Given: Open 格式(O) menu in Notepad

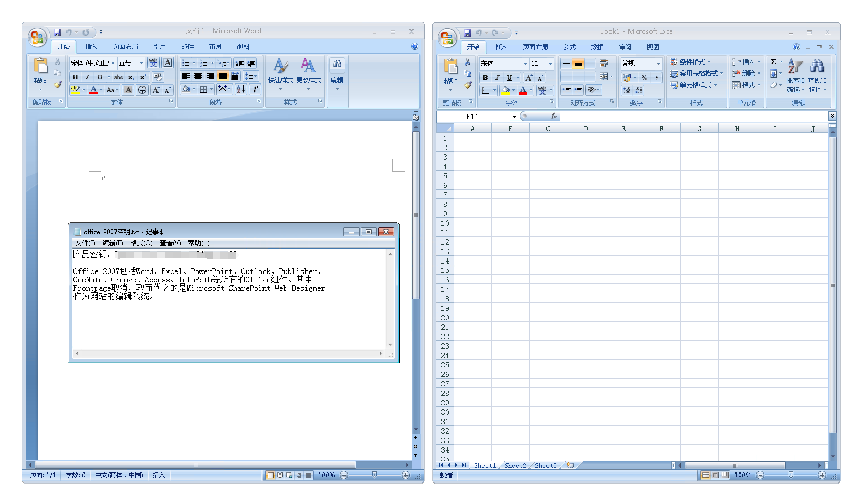Looking at the screenshot, I should click(141, 243).
